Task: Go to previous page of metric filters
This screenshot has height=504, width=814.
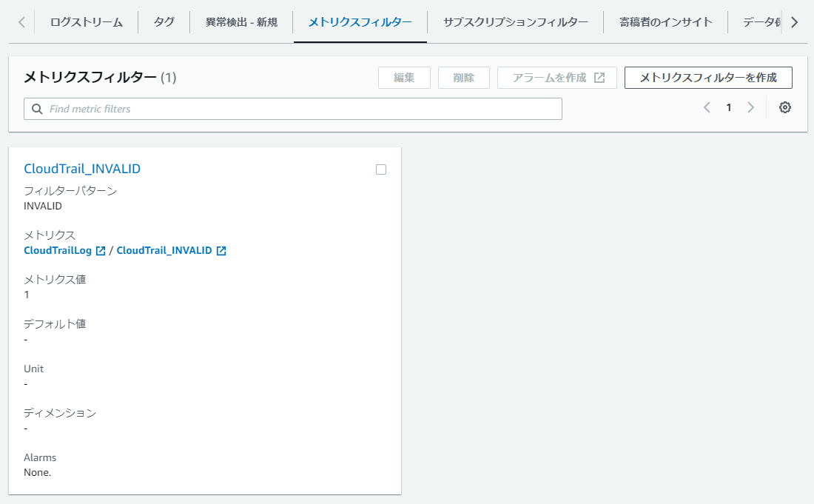Action: [x=707, y=107]
